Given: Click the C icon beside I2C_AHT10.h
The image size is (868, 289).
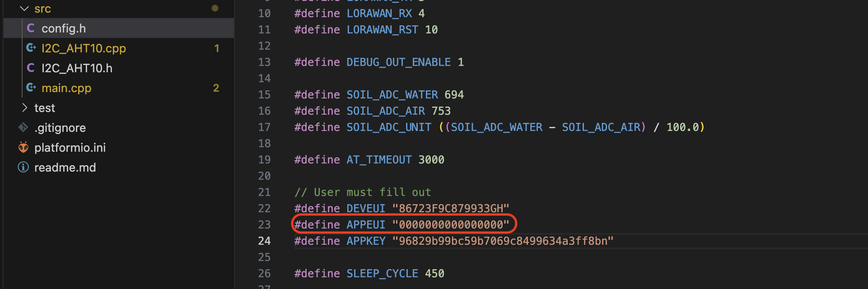Looking at the screenshot, I should (x=31, y=68).
